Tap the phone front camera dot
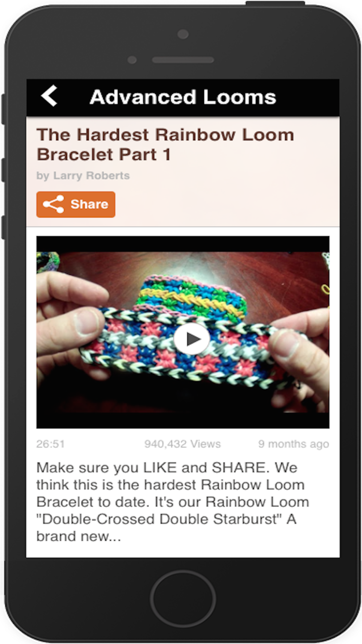The width and height of the screenshot is (362, 644). click(x=183, y=34)
